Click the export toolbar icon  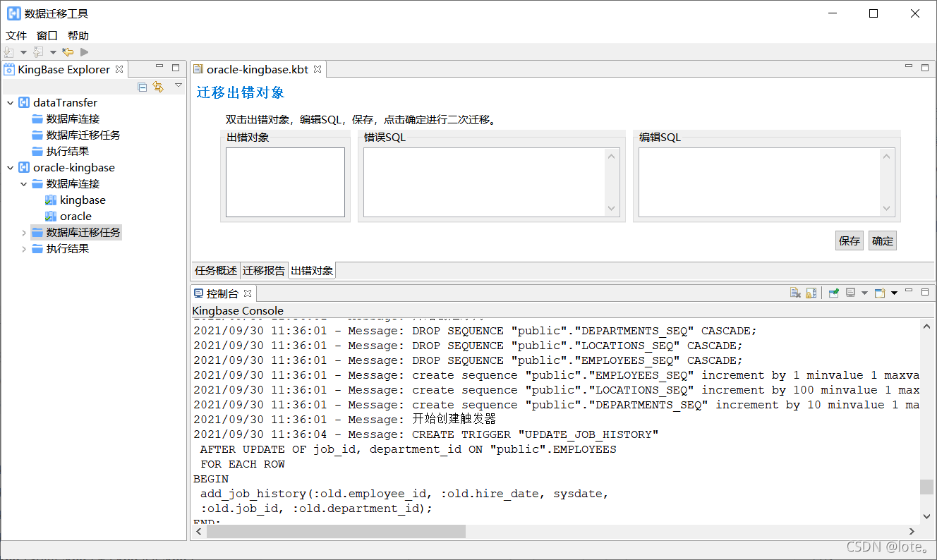tap(38, 52)
